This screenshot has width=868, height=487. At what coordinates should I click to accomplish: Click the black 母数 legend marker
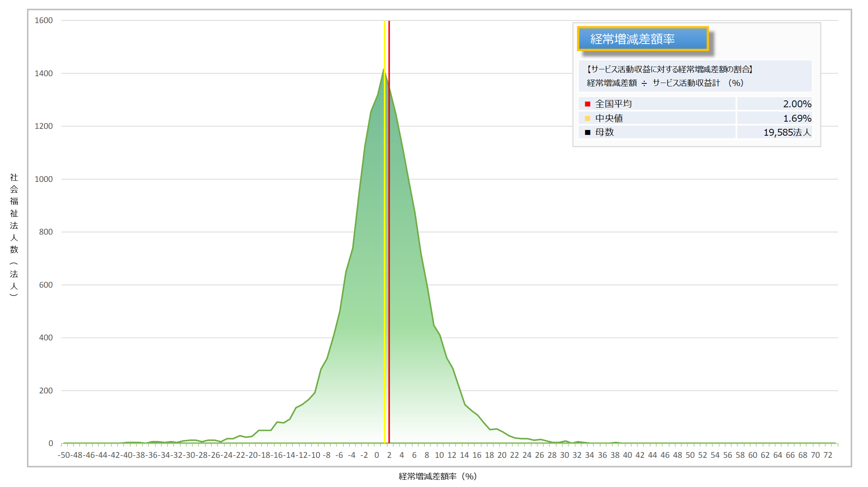[x=588, y=132]
